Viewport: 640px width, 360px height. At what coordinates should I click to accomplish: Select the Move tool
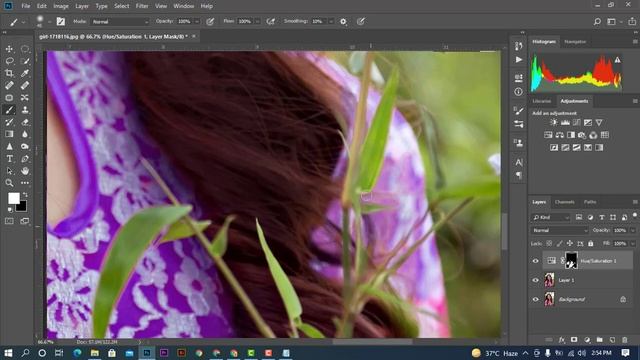tap(9, 49)
